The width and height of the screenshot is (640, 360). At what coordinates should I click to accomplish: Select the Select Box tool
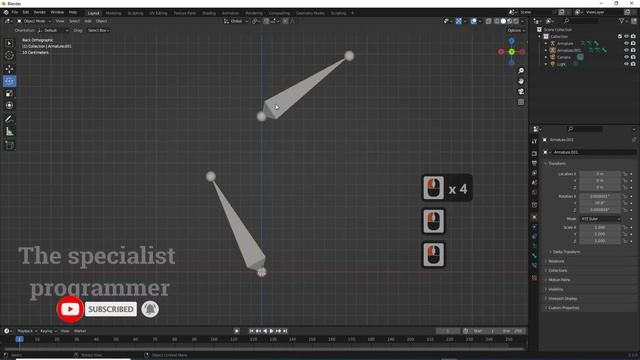pos(9,43)
